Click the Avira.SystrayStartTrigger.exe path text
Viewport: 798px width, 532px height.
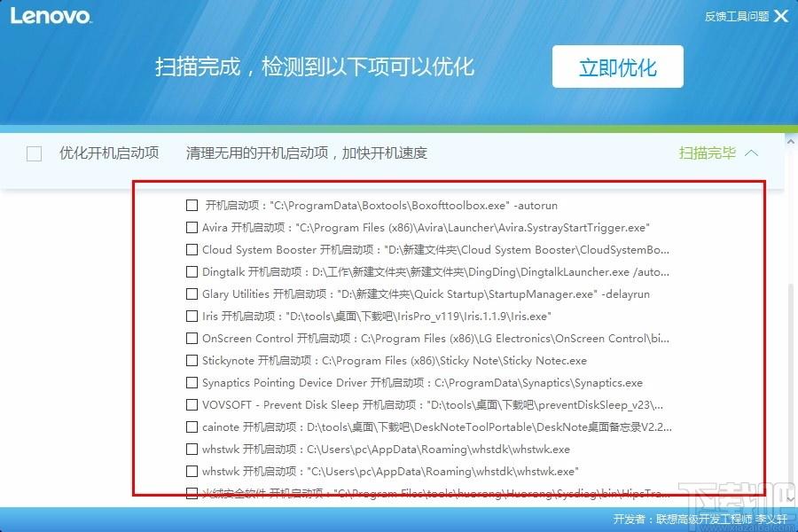click(x=473, y=228)
